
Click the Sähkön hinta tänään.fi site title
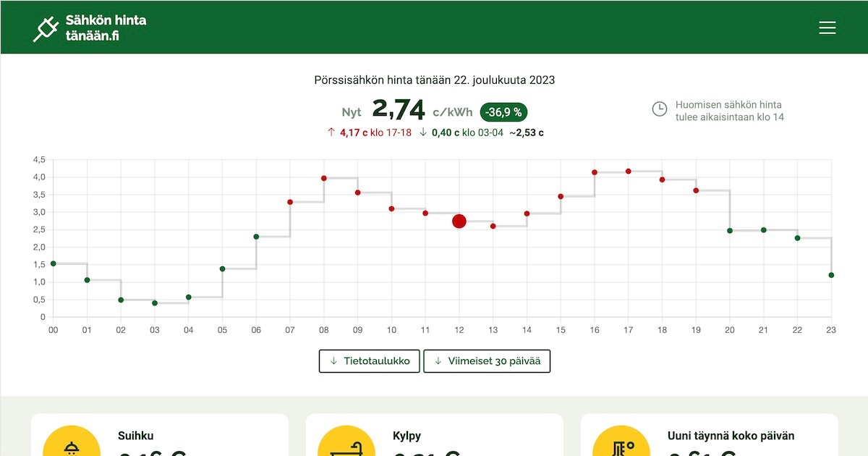click(x=106, y=28)
